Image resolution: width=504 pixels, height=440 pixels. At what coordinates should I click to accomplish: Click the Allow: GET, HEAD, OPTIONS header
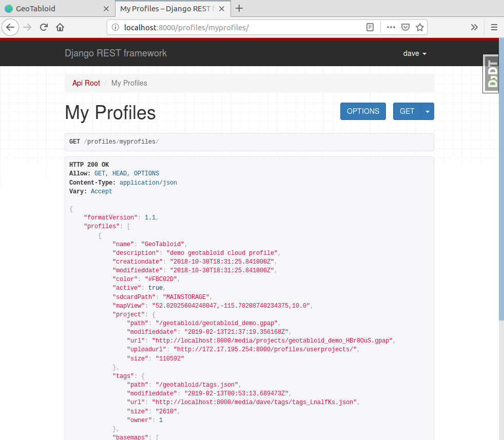114,173
